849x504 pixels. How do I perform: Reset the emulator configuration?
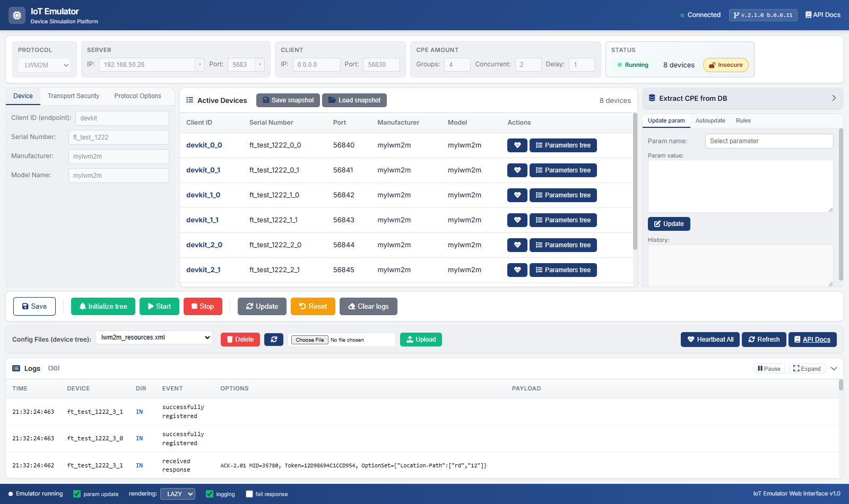313,307
